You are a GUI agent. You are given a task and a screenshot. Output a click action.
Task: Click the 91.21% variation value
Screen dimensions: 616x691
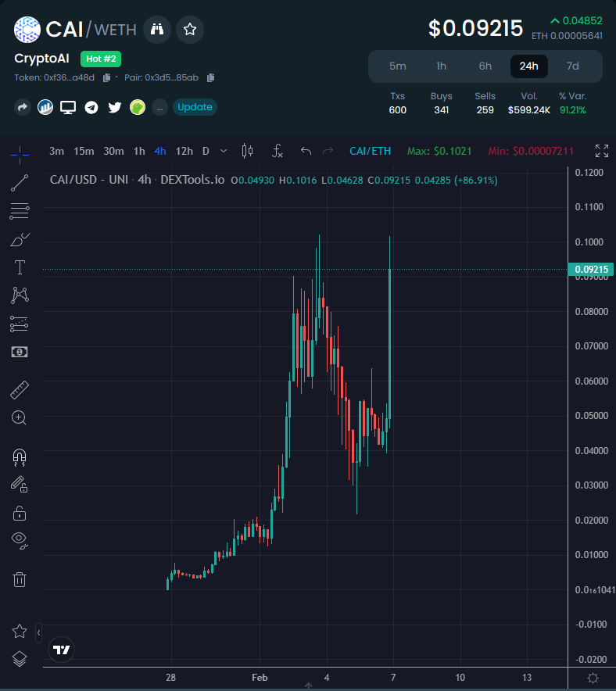[572, 110]
